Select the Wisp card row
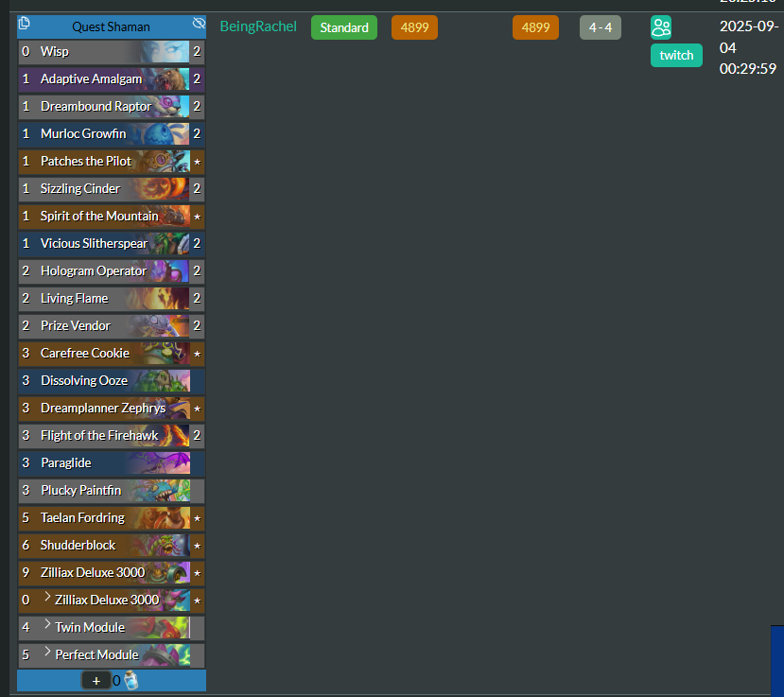Image resolution: width=784 pixels, height=697 pixels. pos(112,51)
